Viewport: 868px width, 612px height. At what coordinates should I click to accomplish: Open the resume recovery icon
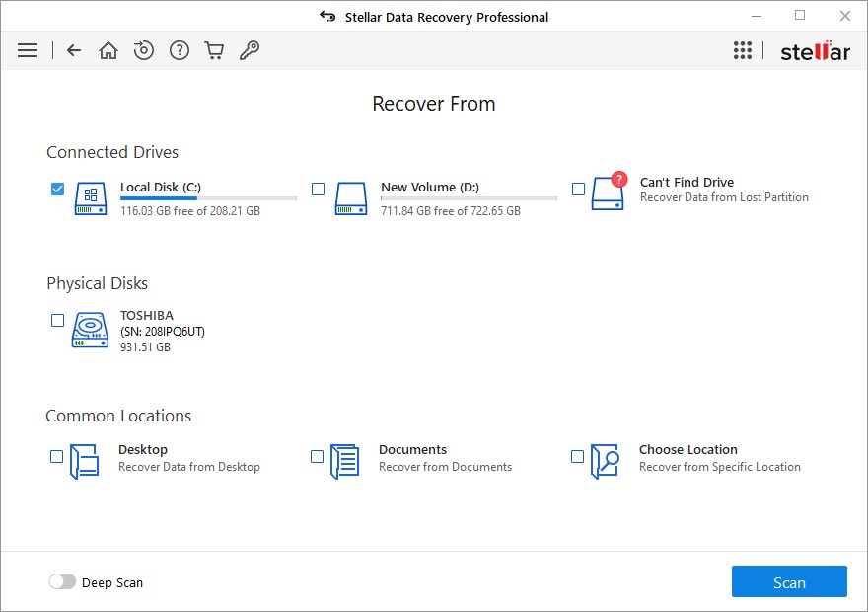coord(144,50)
